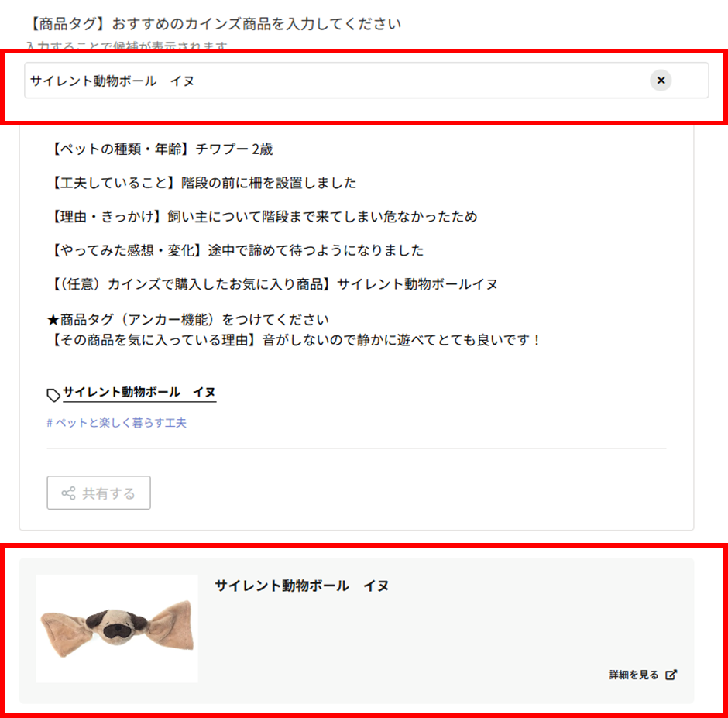Click the product tag input field

[366, 81]
